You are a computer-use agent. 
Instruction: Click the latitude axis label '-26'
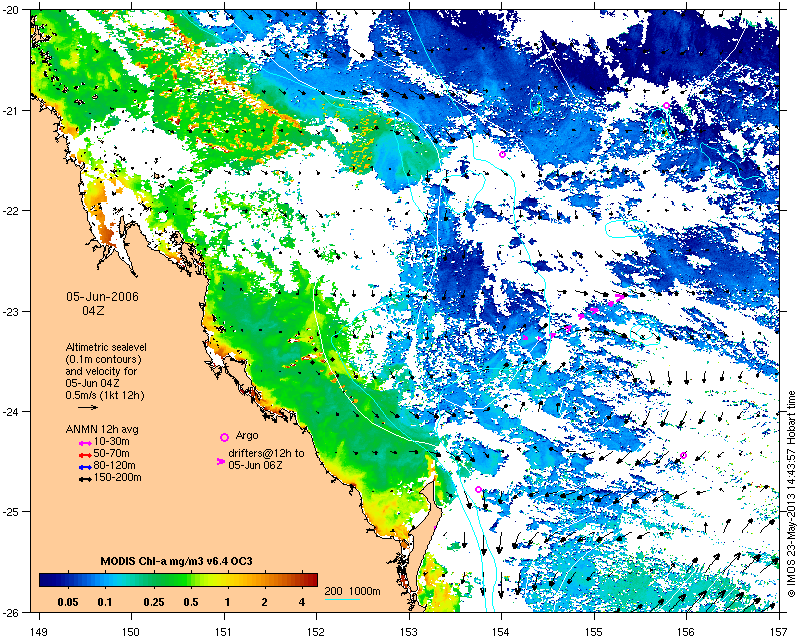pos(11,612)
